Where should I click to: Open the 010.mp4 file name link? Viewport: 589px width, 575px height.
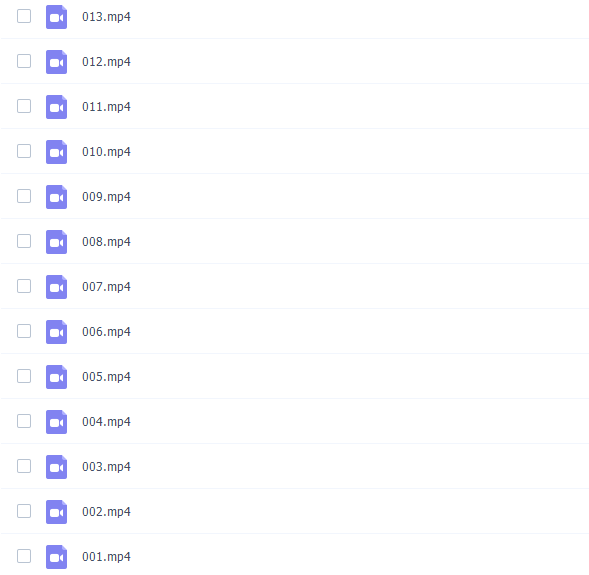106,152
